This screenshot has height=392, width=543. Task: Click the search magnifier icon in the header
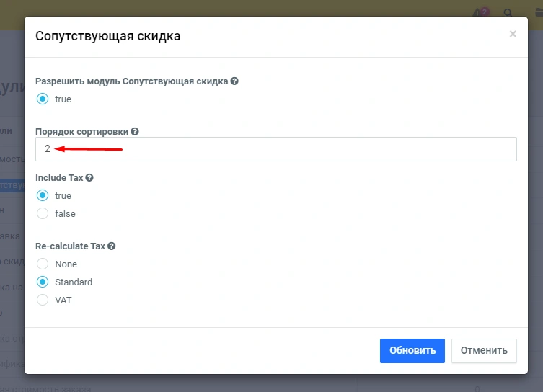508,13
